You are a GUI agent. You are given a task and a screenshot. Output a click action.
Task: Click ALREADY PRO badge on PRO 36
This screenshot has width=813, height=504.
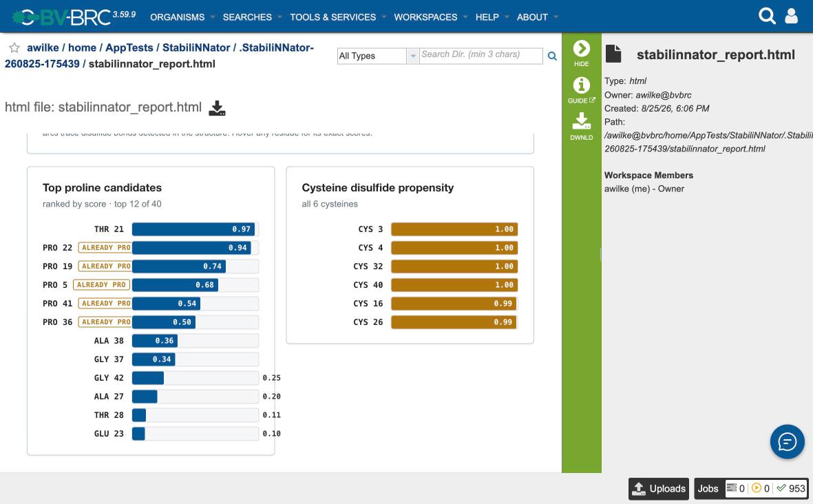105,322
